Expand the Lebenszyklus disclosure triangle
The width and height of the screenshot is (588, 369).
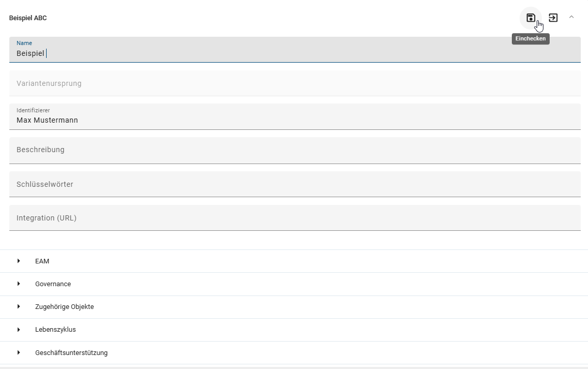(19, 329)
